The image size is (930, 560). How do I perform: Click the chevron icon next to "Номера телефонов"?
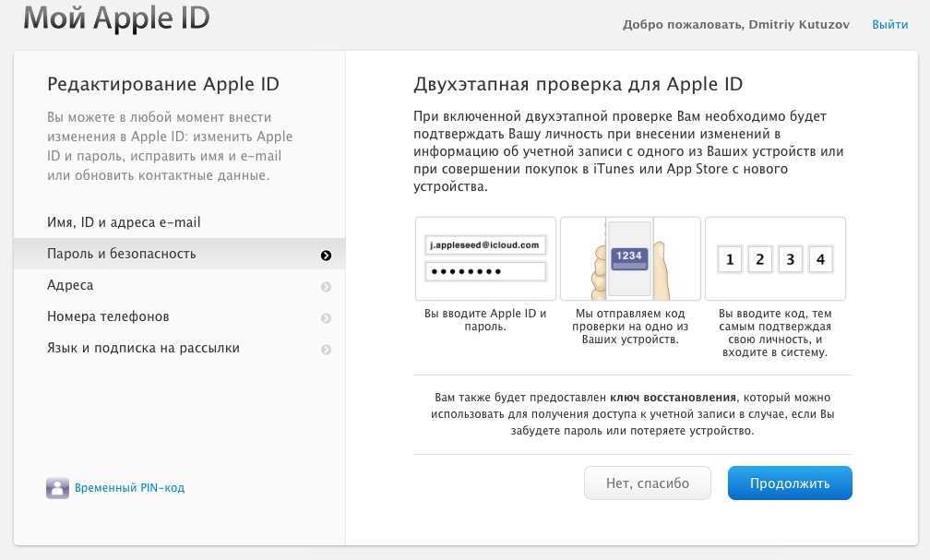click(326, 318)
